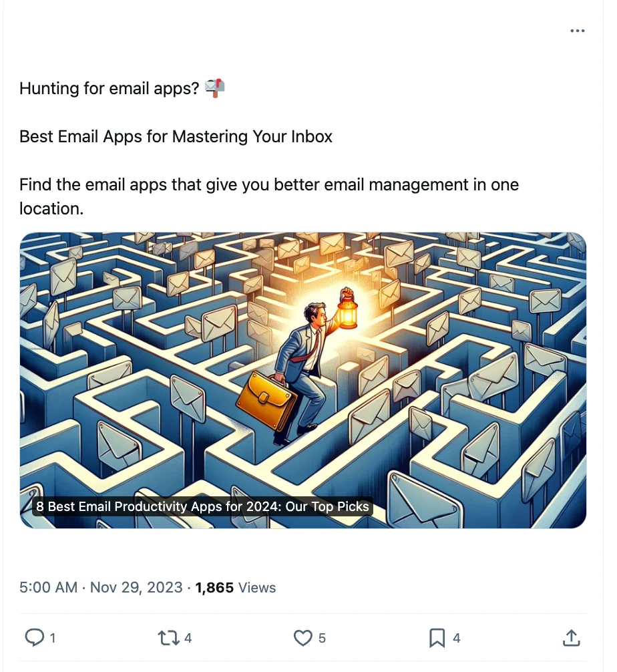The width and height of the screenshot is (617, 672).
Task: Open the tweet's more options menu
Action: pyautogui.click(x=578, y=31)
